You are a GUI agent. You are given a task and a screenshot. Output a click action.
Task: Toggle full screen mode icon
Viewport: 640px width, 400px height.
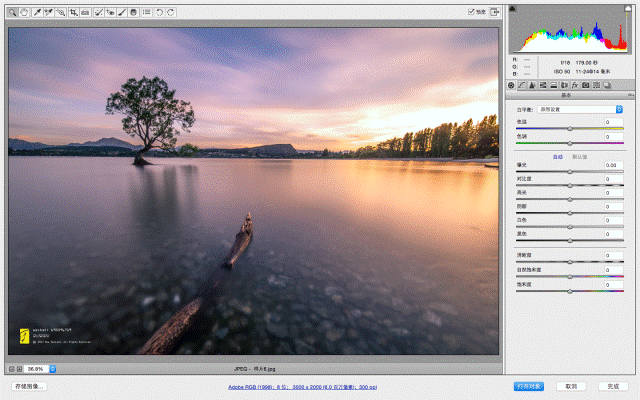tap(495, 12)
